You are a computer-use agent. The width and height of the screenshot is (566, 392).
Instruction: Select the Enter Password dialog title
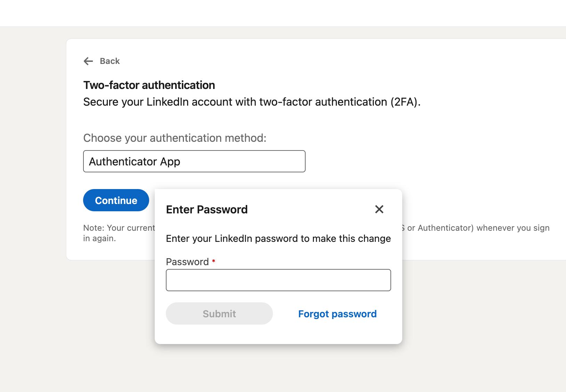point(207,209)
